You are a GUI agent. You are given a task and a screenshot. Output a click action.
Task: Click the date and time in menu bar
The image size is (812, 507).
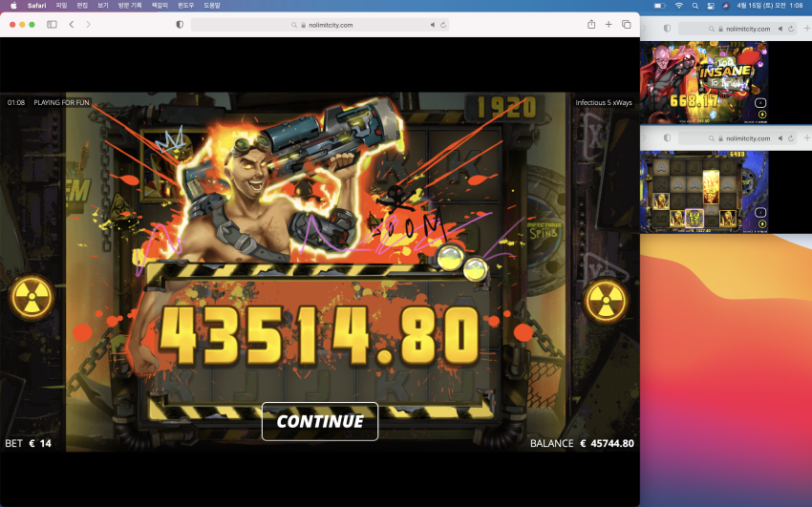coord(770,6)
